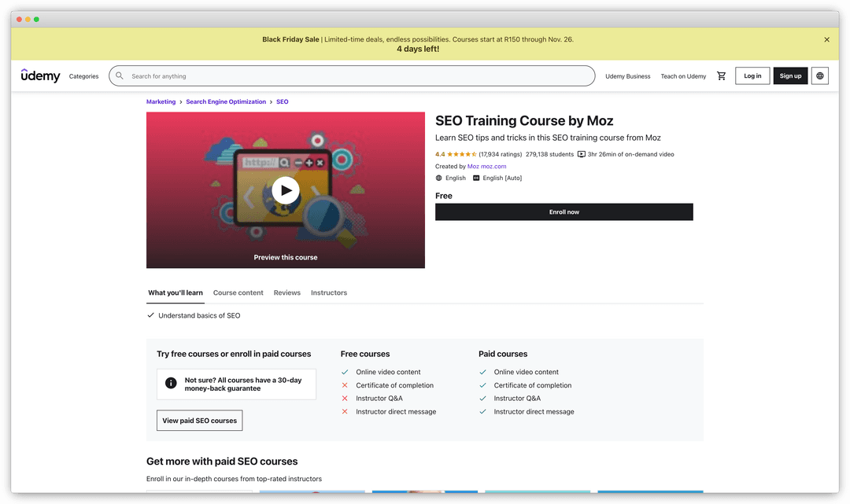Click the Paid courses heading
The width and height of the screenshot is (850, 504).
tap(503, 354)
